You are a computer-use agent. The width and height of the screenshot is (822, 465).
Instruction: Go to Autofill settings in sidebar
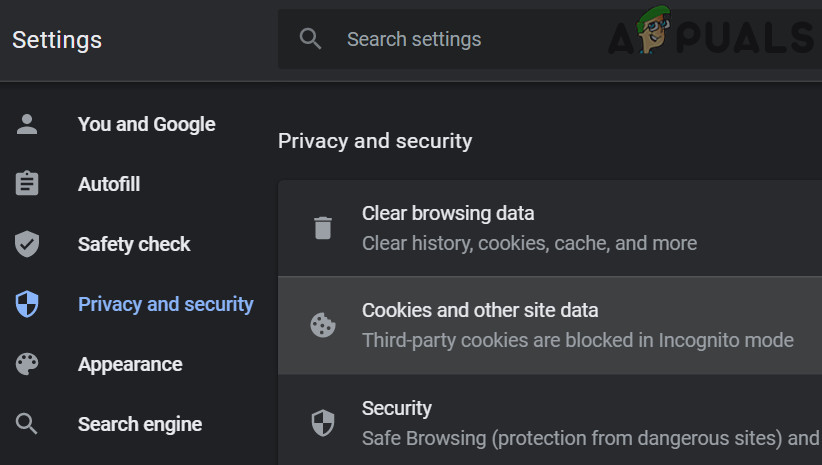coord(109,185)
